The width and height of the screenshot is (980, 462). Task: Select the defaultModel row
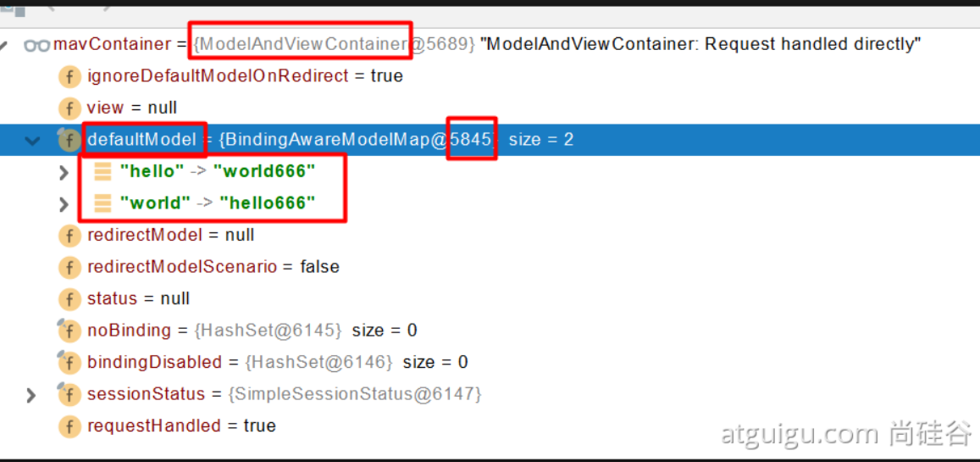coord(490,139)
